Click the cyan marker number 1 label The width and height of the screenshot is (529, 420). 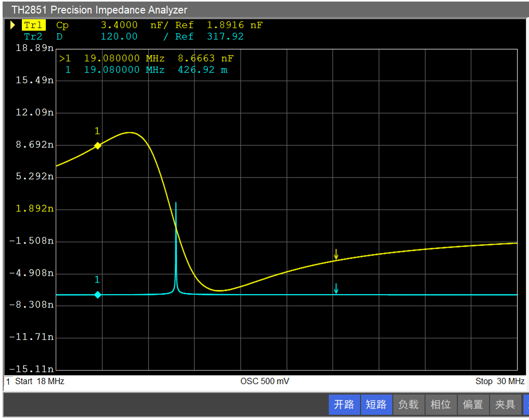[x=97, y=280]
